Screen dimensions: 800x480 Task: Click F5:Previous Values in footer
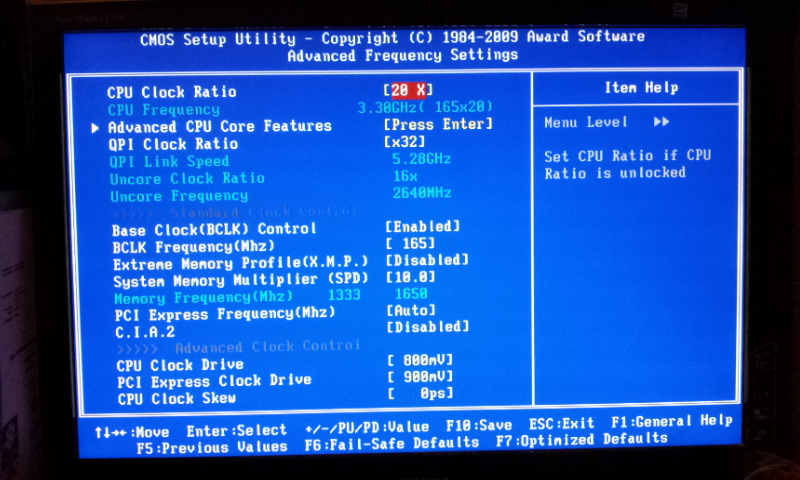point(211,446)
